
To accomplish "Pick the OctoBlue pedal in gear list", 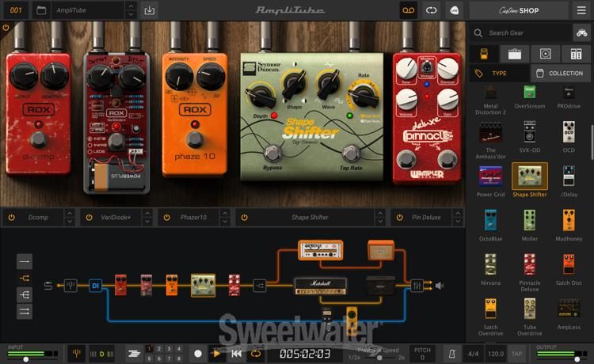I will [x=490, y=226].
